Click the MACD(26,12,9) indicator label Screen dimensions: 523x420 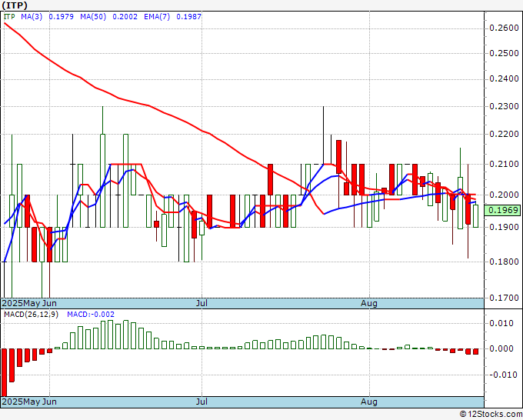pos(31,315)
